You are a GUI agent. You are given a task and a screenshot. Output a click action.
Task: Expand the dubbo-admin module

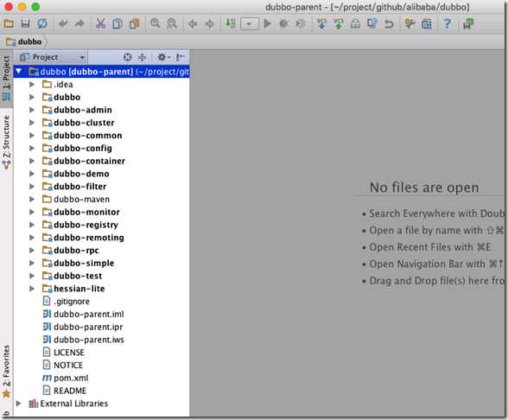pyautogui.click(x=32, y=110)
